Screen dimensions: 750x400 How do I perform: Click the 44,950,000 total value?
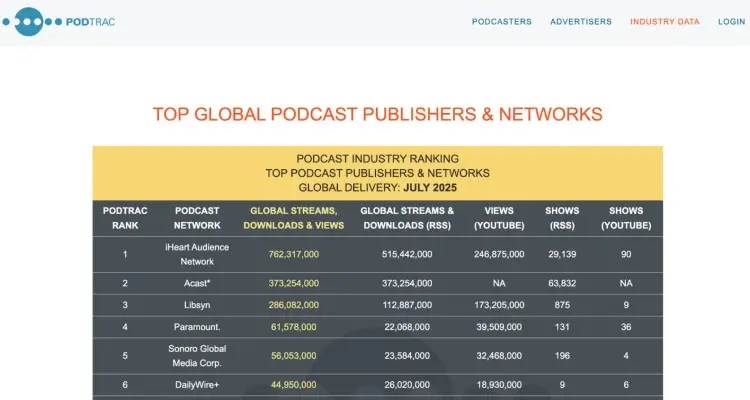pos(294,385)
